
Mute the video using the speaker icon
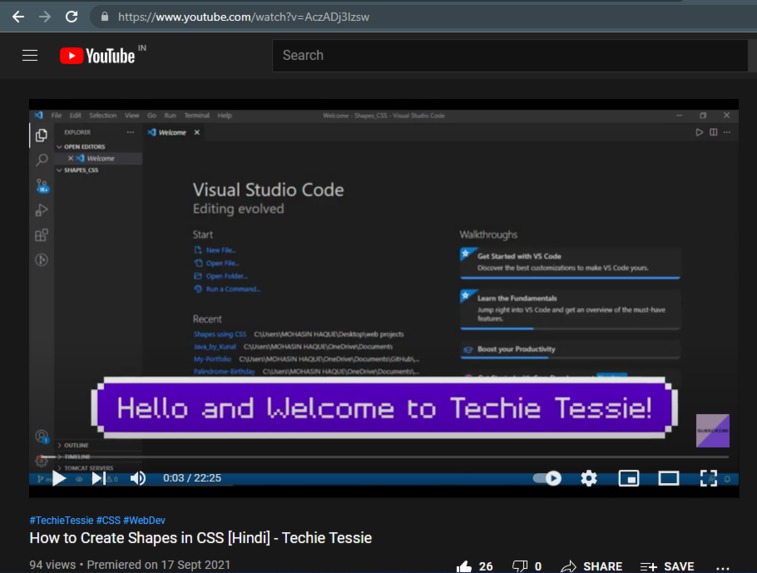click(x=138, y=478)
